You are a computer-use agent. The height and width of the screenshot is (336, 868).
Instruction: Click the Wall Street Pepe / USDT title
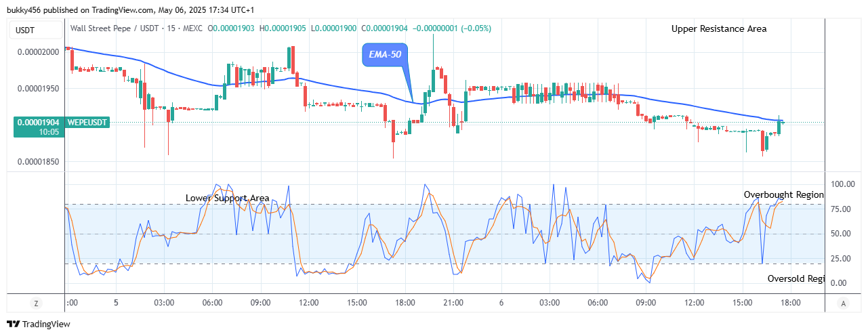click(115, 28)
